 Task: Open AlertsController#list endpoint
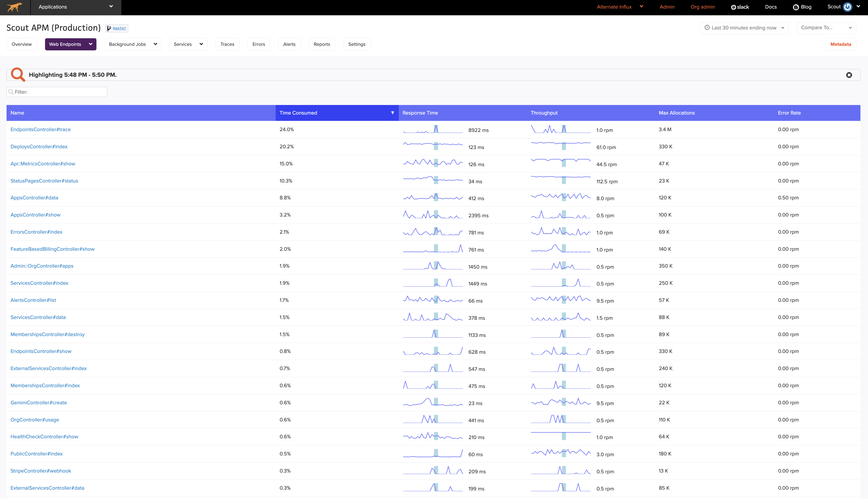point(33,300)
